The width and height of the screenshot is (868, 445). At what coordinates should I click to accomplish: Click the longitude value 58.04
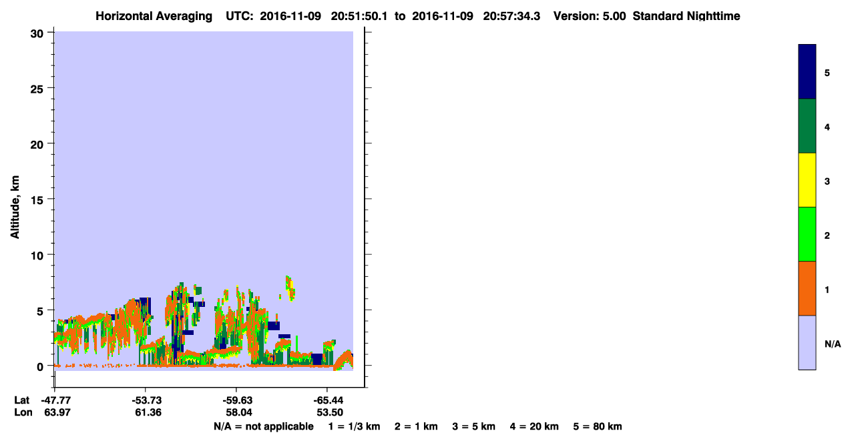[x=239, y=413]
